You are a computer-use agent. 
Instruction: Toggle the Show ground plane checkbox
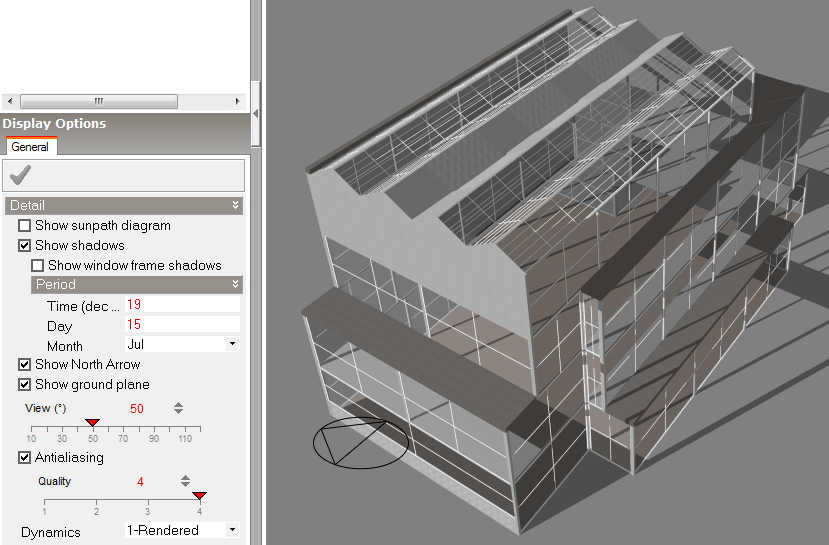click(x=25, y=385)
